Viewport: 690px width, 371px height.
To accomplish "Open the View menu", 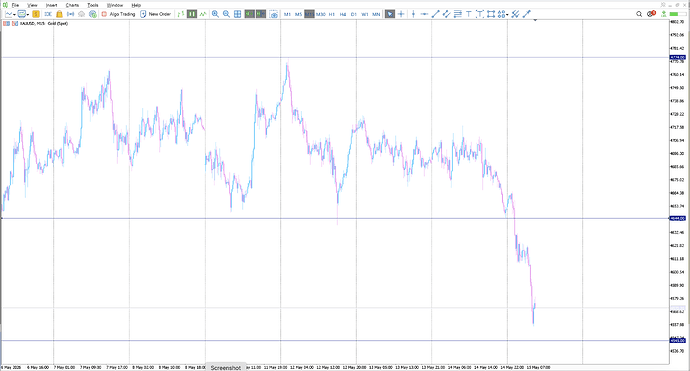I will click(x=32, y=5).
